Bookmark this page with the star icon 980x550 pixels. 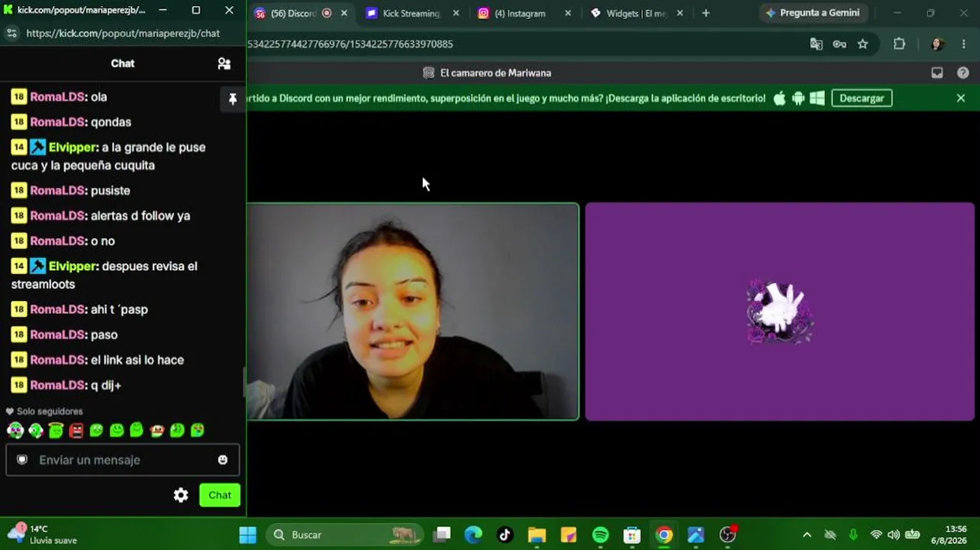862,44
